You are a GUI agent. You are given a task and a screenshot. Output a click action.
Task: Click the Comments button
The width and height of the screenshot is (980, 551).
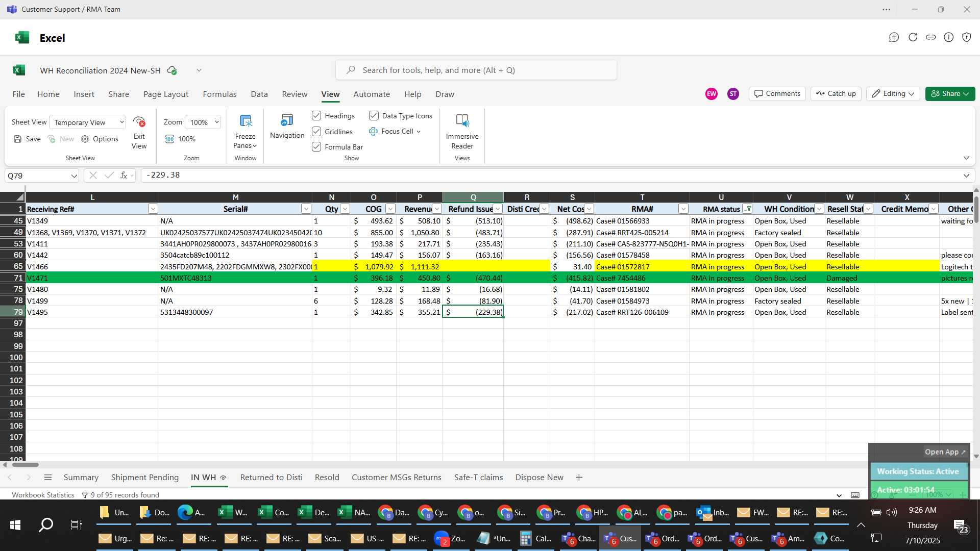click(777, 94)
